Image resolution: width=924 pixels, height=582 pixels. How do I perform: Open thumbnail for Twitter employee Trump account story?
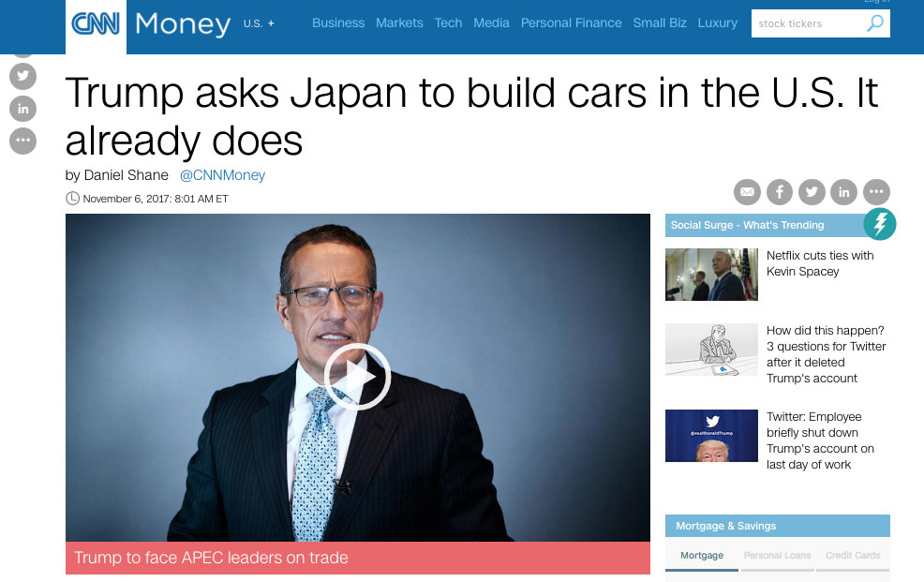[711, 435]
